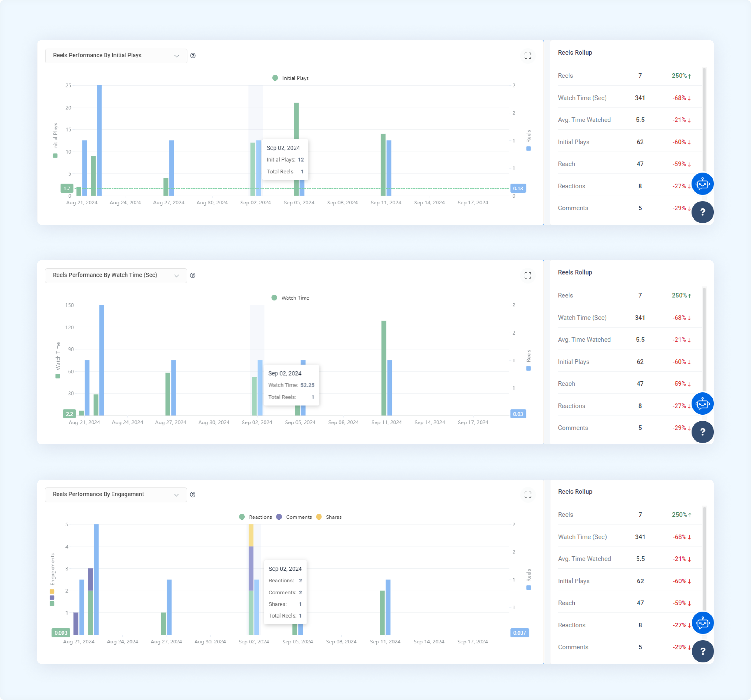This screenshot has width=751, height=700.
Task: Click the green swatch by the Initial Plays axis title
Action: (x=55, y=156)
